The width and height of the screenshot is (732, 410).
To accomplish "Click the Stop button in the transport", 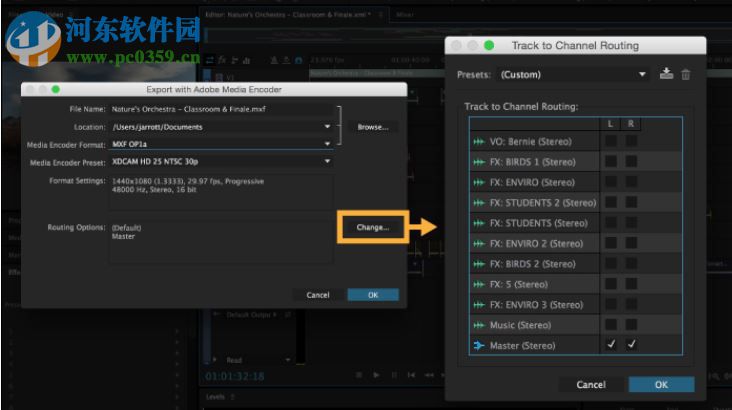I will 359,375.
